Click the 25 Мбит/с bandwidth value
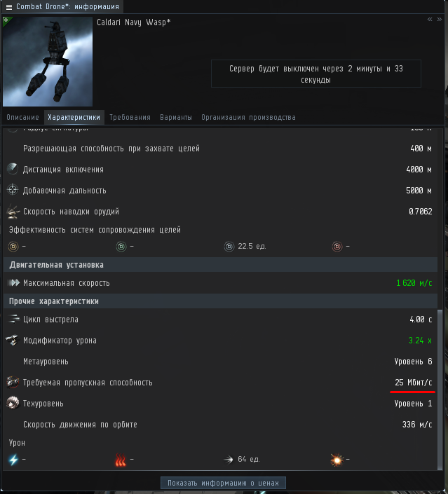Screen dimensions: 448x494 point(414,382)
